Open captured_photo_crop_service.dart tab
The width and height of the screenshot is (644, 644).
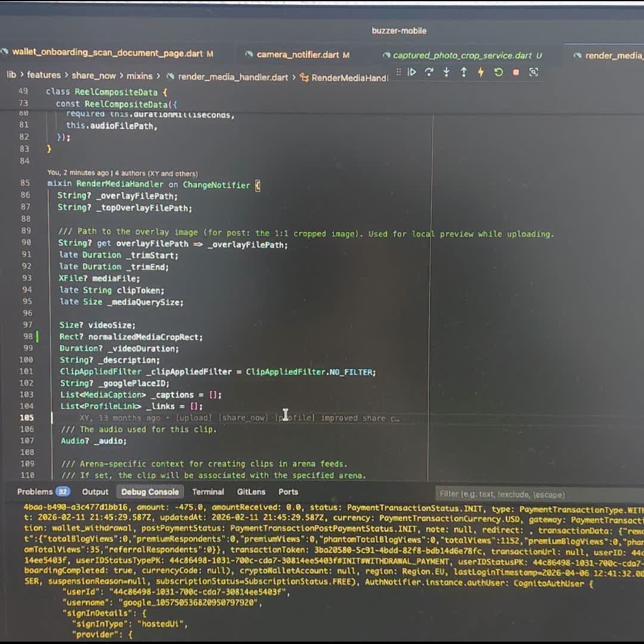click(462, 55)
